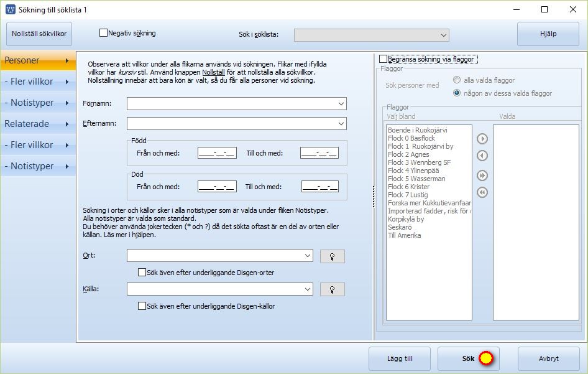Select flag Flock 3 Wennberg SF
The width and height of the screenshot is (588, 374).
coord(420,162)
